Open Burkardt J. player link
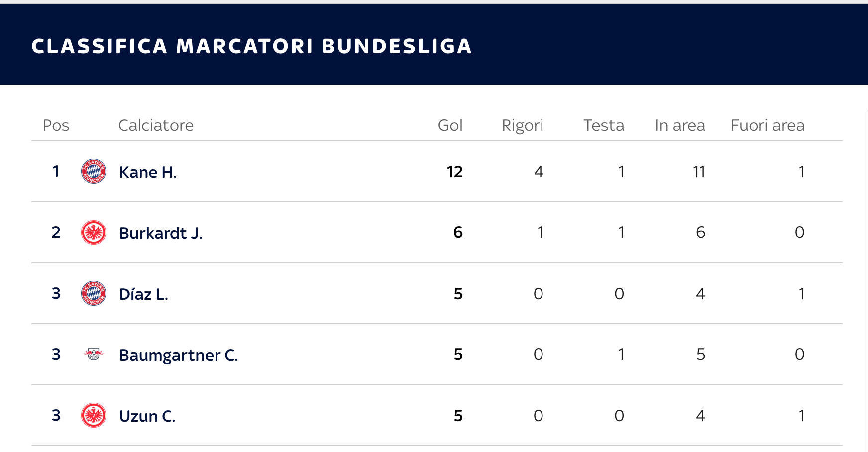 pos(161,233)
